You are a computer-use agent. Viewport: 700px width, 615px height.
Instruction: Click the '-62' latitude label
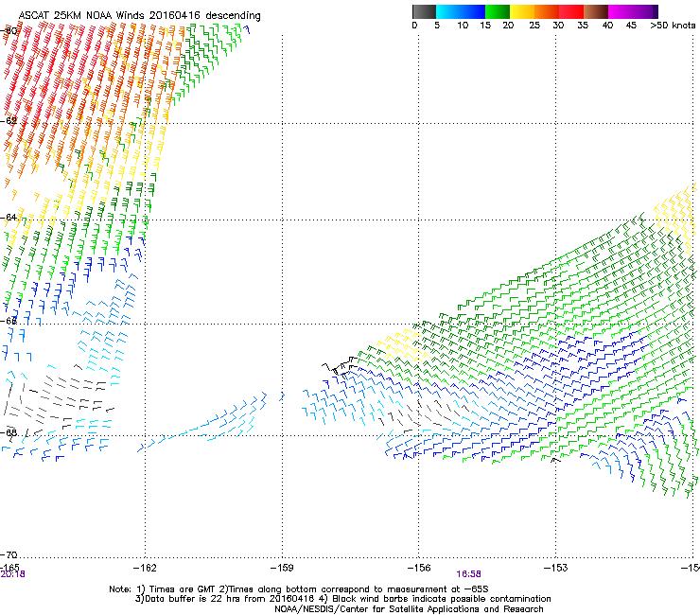tap(9, 121)
